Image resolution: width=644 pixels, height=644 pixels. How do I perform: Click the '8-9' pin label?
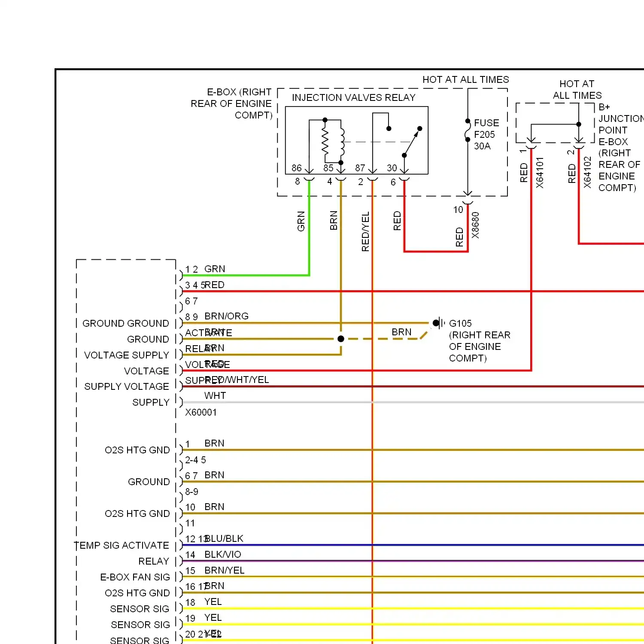click(191, 492)
